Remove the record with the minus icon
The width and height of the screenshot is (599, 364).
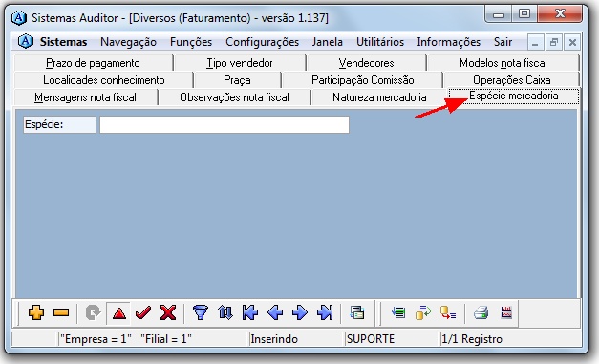(x=61, y=312)
